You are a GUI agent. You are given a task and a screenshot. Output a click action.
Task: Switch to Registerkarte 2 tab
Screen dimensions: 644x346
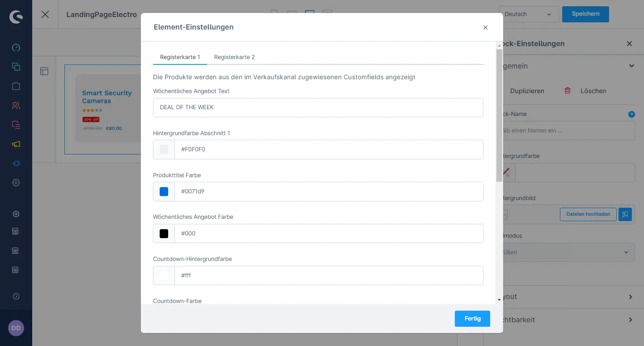click(x=234, y=57)
